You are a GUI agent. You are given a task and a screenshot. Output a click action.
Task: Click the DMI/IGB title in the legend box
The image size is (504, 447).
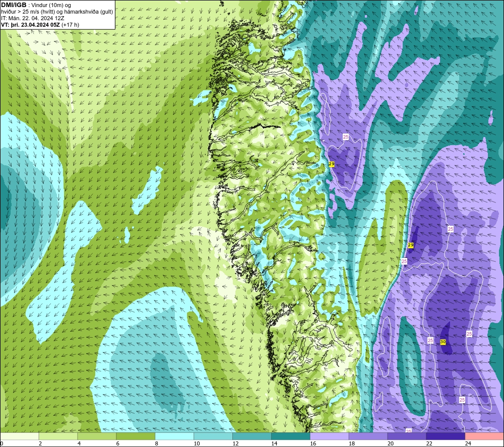[x=14, y=5]
